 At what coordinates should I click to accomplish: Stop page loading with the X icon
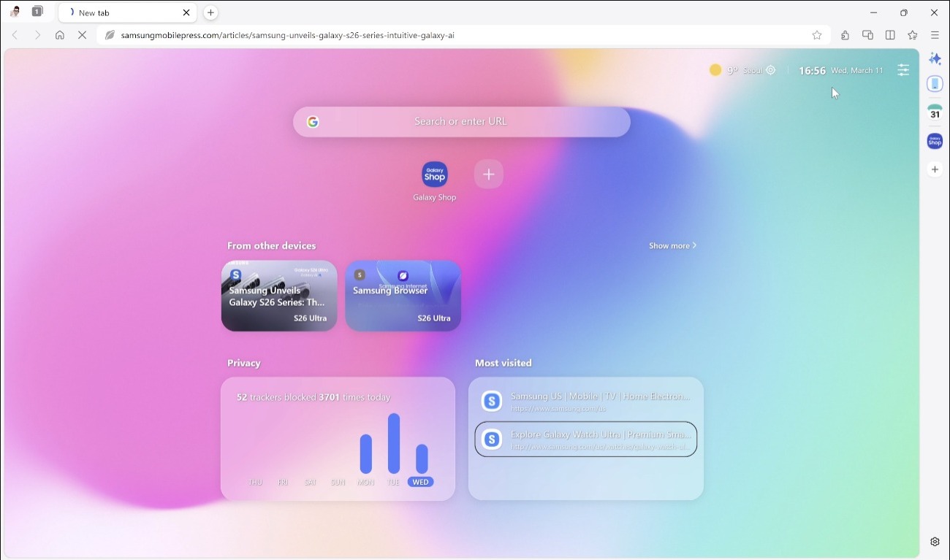(83, 34)
